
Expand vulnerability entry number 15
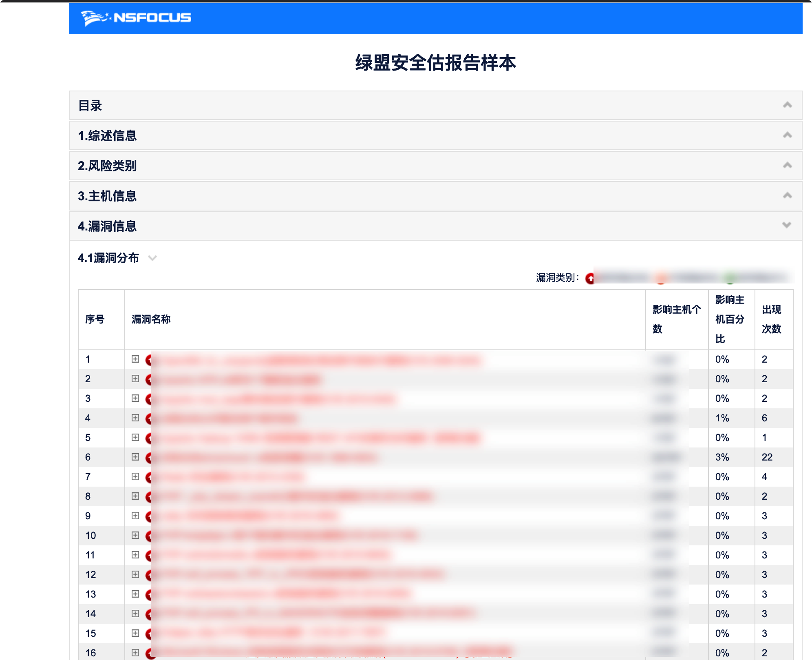tap(135, 633)
